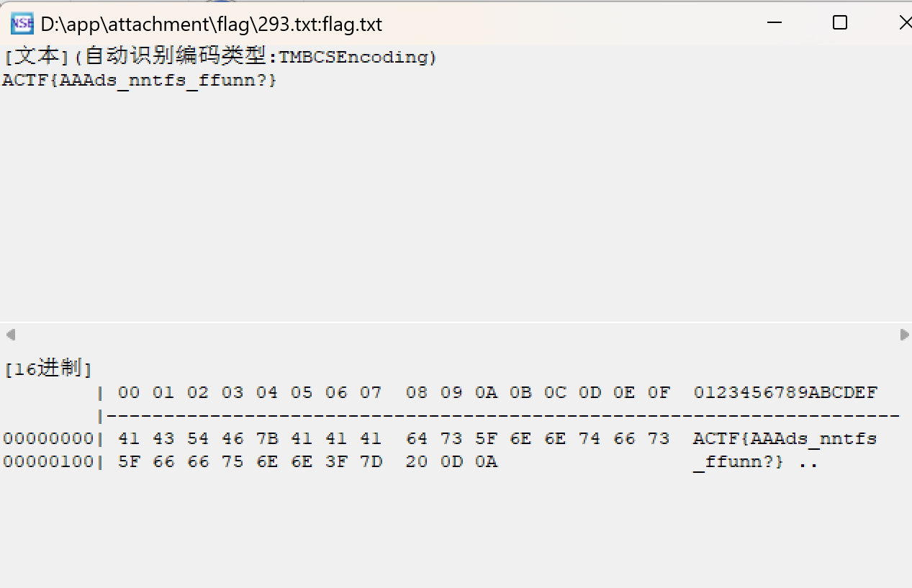The image size is (912, 588).
Task: Minimize the 293.txt:flag.txt window
Action: click(x=775, y=23)
